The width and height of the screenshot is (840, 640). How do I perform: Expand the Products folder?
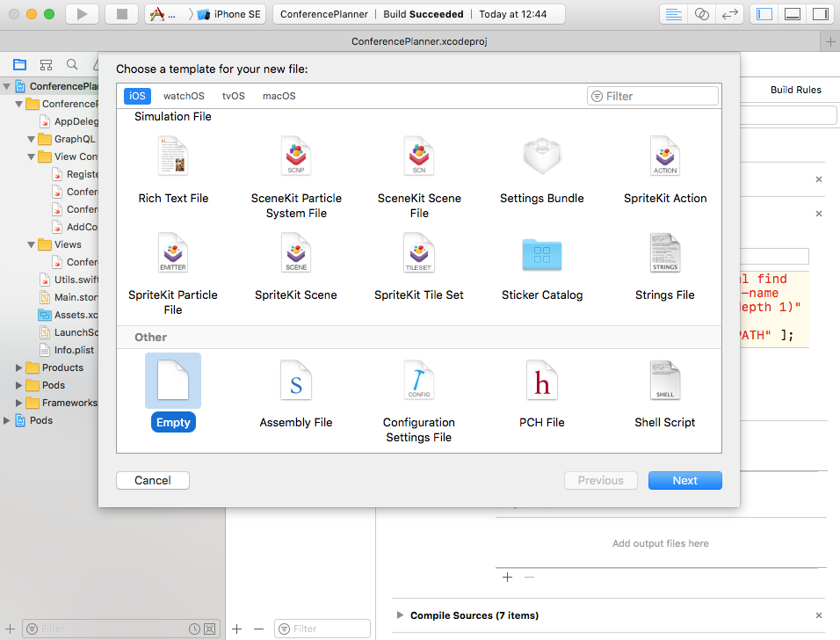tap(18, 367)
